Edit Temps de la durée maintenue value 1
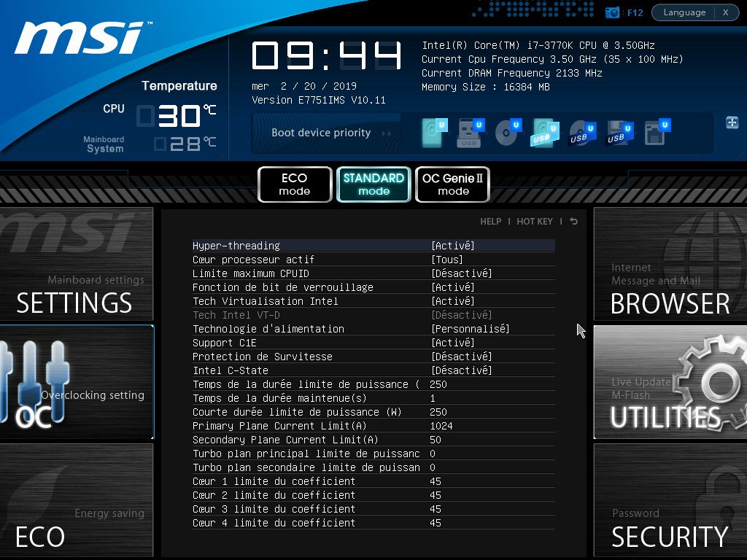This screenshot has height=560, width=747. pyautogui.click(x=433, y=398)
